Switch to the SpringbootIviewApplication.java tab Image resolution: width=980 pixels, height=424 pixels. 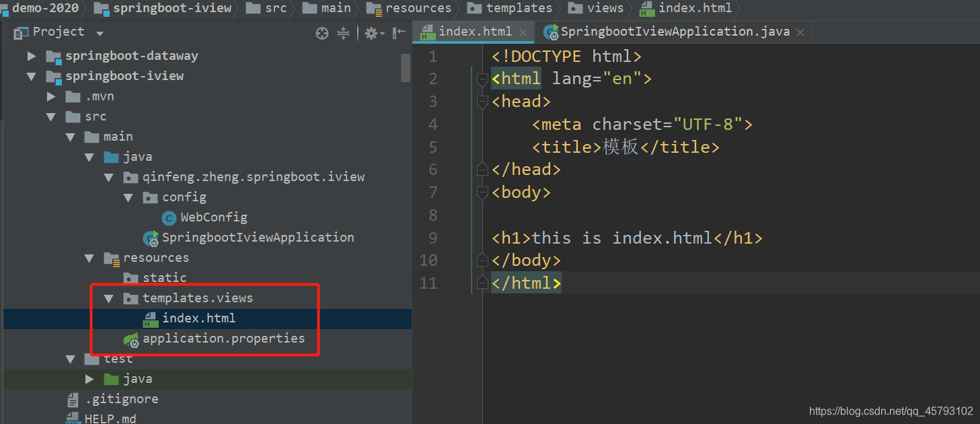(x=675, y=32)
